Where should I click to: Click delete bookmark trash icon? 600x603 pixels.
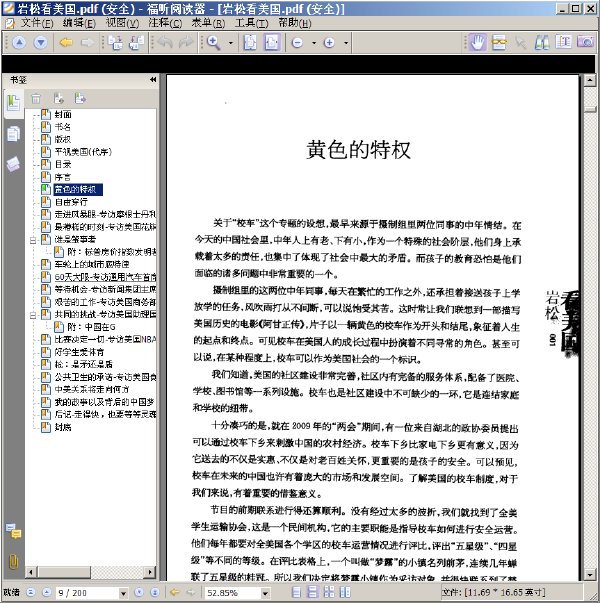[x=36, y=99]
